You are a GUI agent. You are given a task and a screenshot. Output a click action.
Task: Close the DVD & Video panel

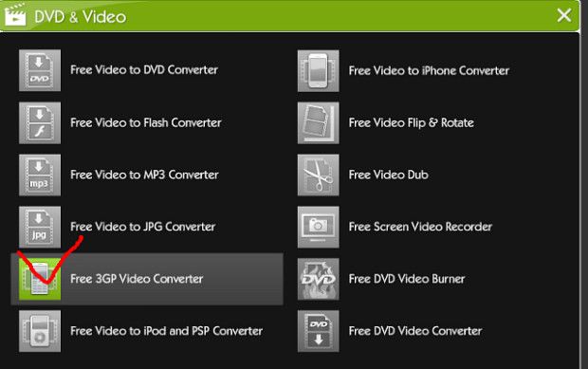pyautogui.click(x=564, y=15)
